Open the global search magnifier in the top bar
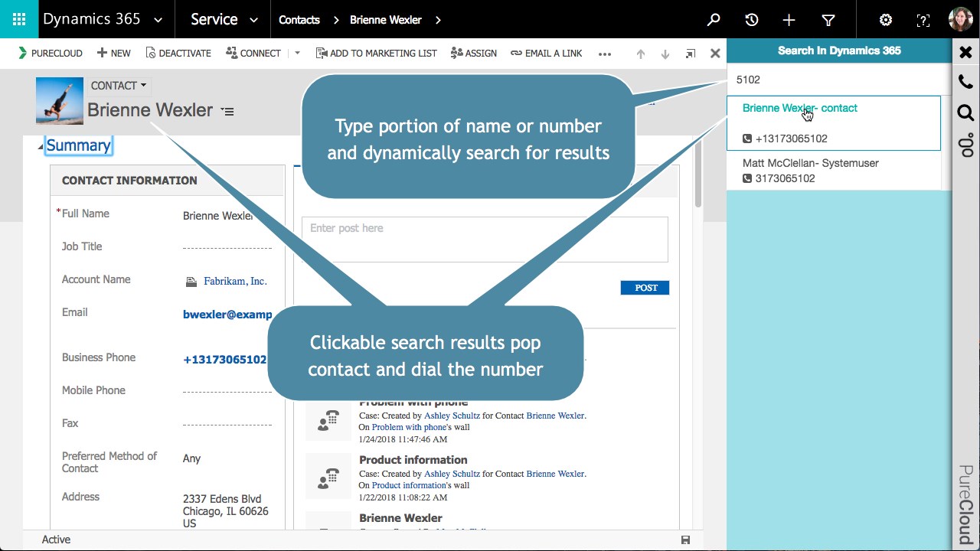 tap(714, 20)
